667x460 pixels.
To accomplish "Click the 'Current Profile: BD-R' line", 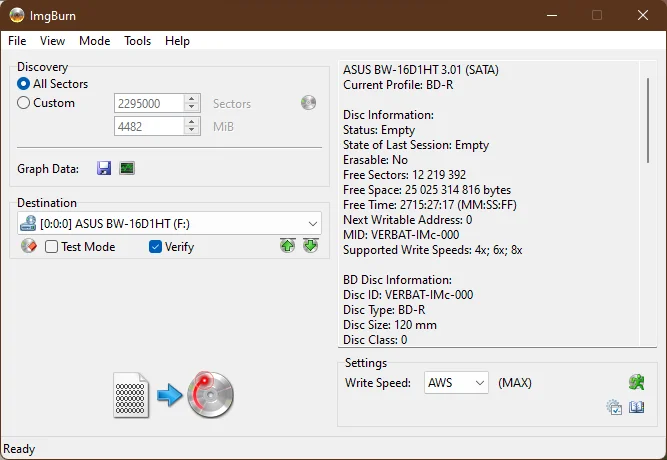I will [398, 85].
